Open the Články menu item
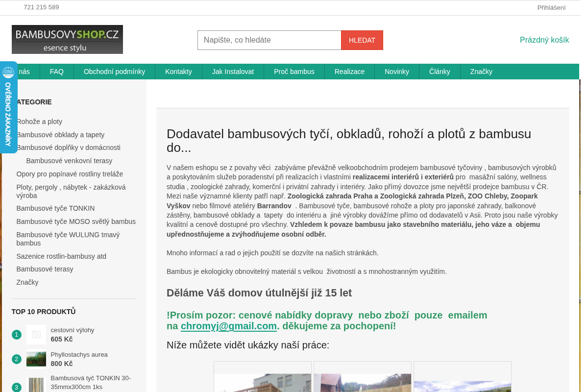The image size is (588, 392). click(440, 72)
